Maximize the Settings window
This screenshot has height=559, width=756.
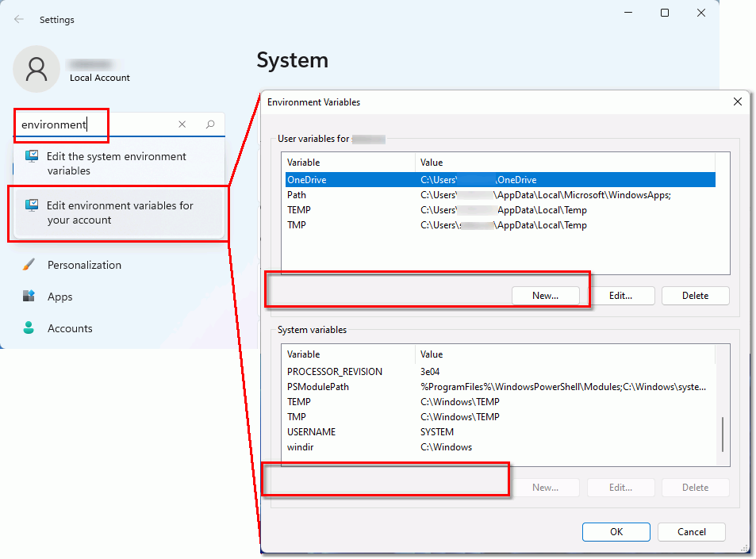665,13
